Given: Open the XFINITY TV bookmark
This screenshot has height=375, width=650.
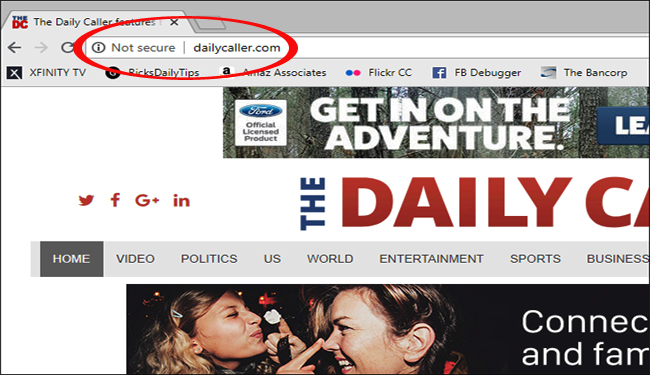Looking at the screenshot, I should pyautogui.click(x=46, y=73).
